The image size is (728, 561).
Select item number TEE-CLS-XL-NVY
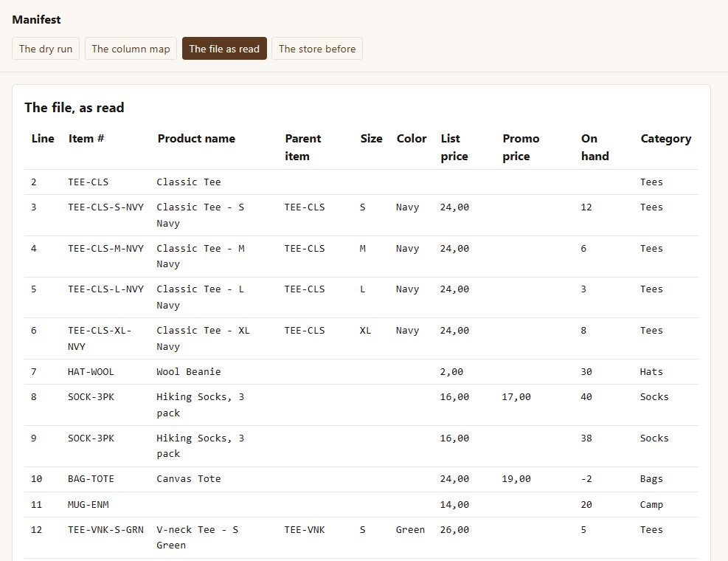100,338
